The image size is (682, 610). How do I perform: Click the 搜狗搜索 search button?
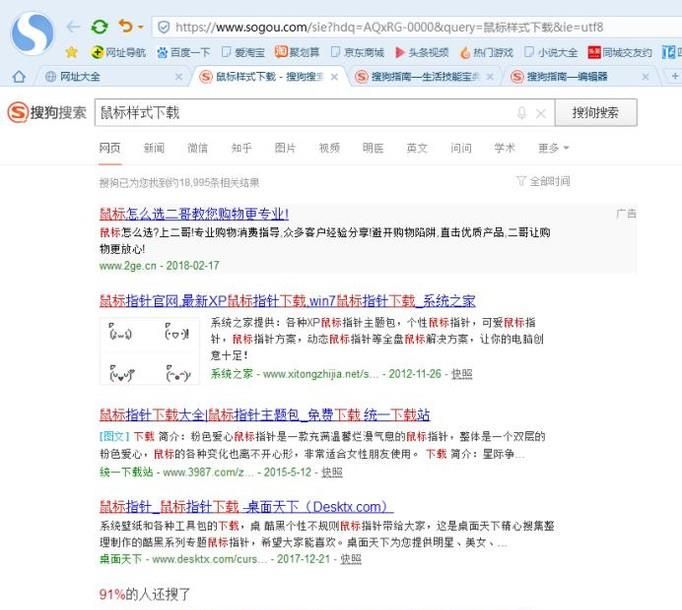coord(596,113)
